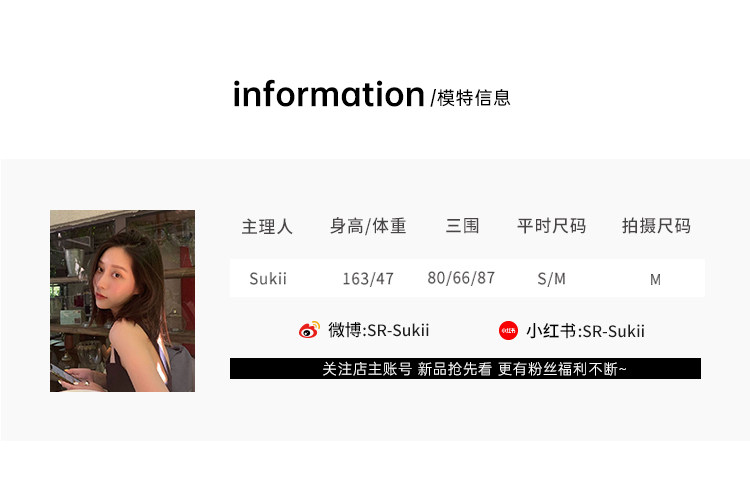The height and width of the screenshot is (480, 750).
Task: Click the Xiaohongshu red circle icon
Action: (508, 330)
